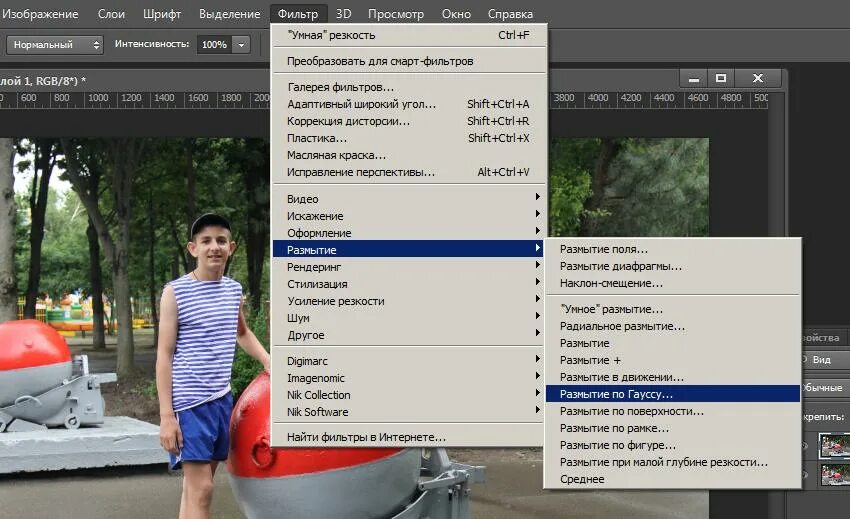Choose "Умное" размытие filter
Viewport: 850px width, 519px height.
pos(673,309)
